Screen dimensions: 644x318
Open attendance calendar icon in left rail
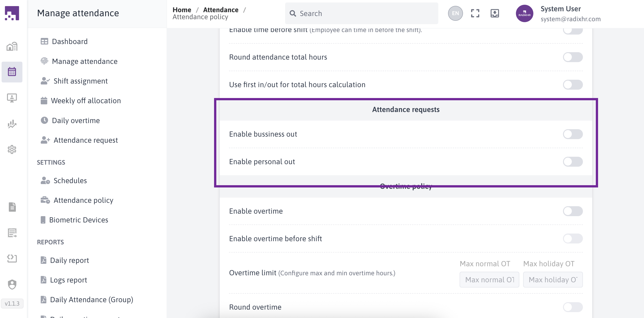coord(12,72)
